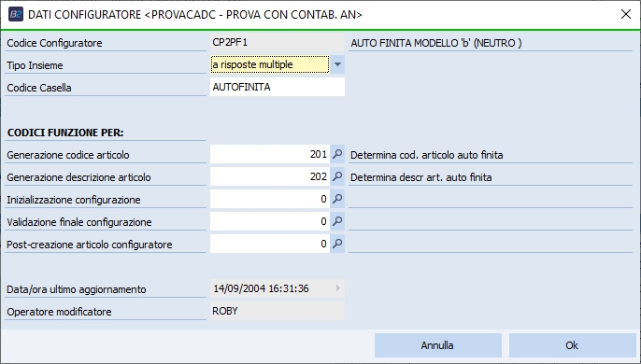This screenshot has width=641, height=364.
Task: Select the 'a risposte multiple' combo box
Action: 270,64
